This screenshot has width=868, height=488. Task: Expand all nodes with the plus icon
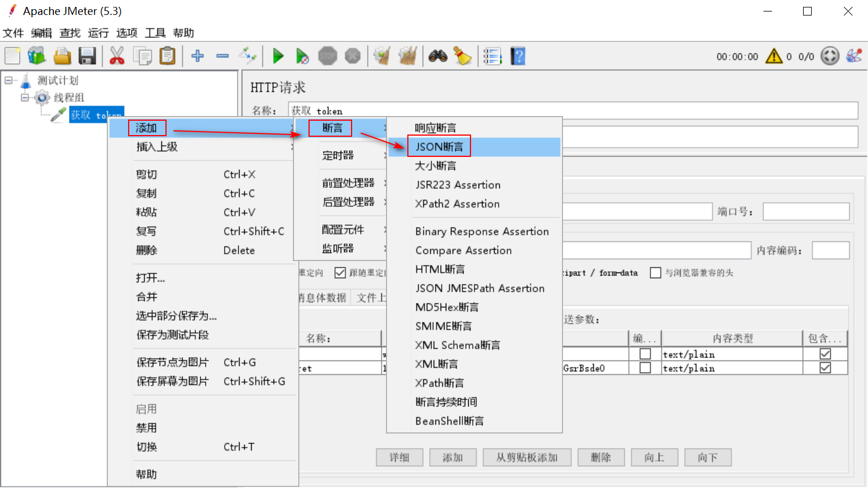[198, 56]
